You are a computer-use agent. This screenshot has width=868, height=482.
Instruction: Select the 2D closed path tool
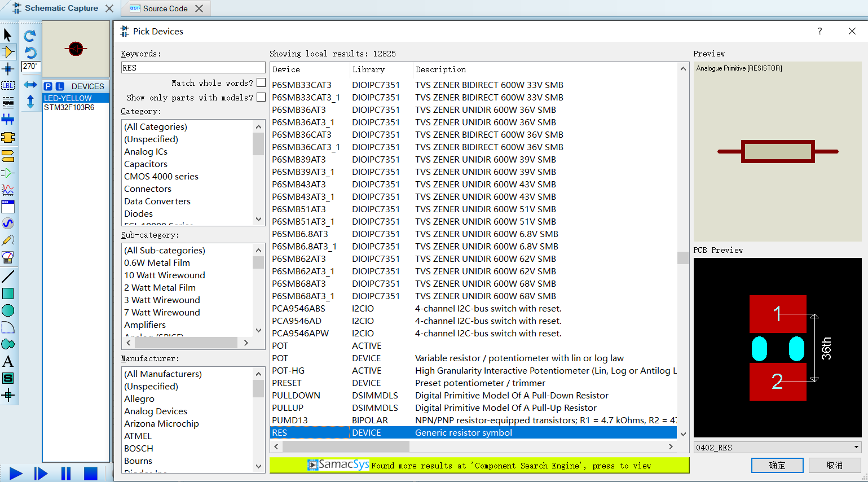8,344
